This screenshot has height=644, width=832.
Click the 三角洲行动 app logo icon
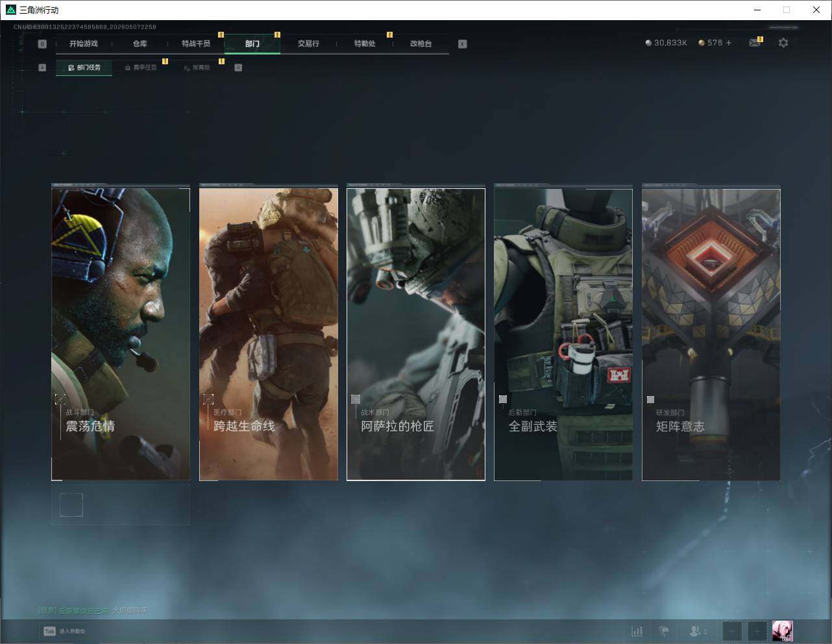(x=10, y=10)
